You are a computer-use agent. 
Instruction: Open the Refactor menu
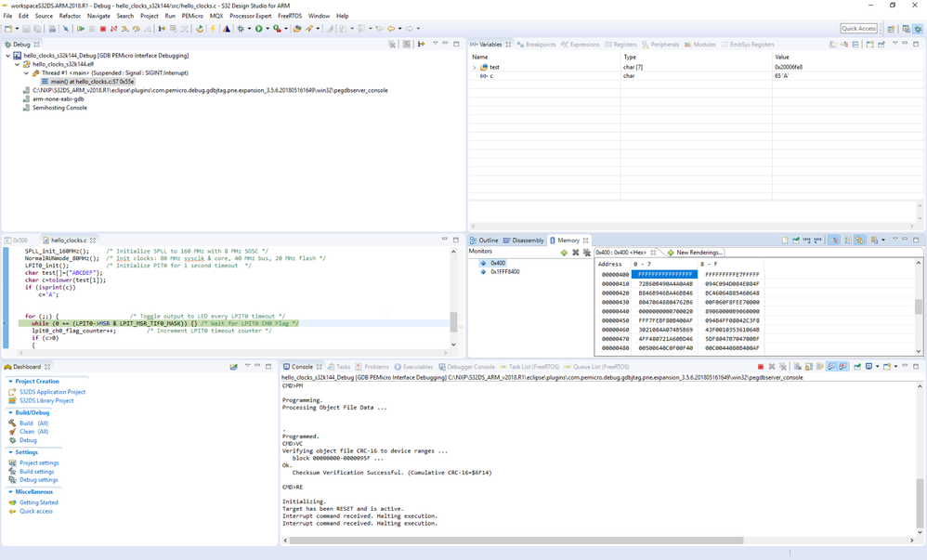[x=70, y=16]
